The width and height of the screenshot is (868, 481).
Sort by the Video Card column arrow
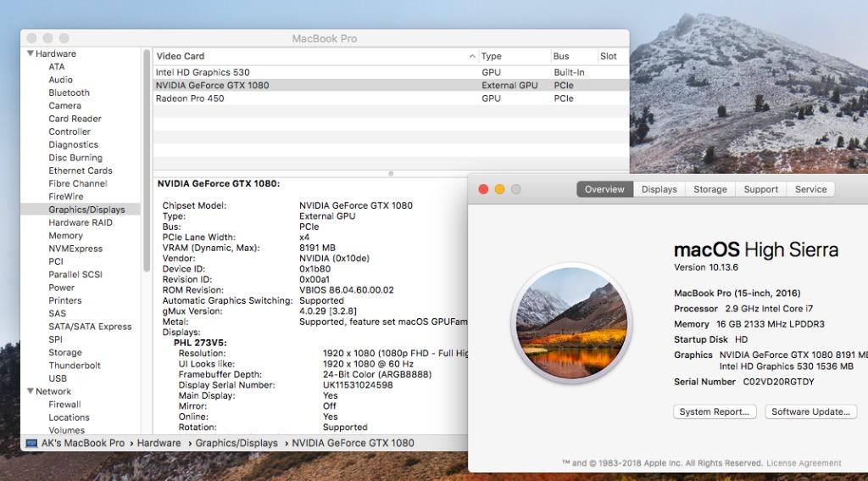[472, 56]
